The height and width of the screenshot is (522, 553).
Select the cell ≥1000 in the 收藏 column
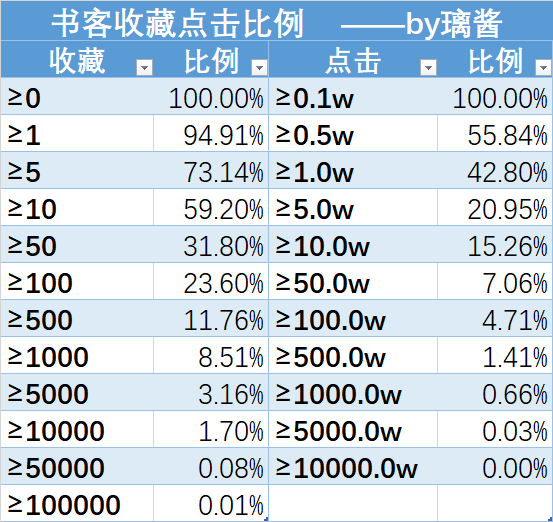(77, 356)
